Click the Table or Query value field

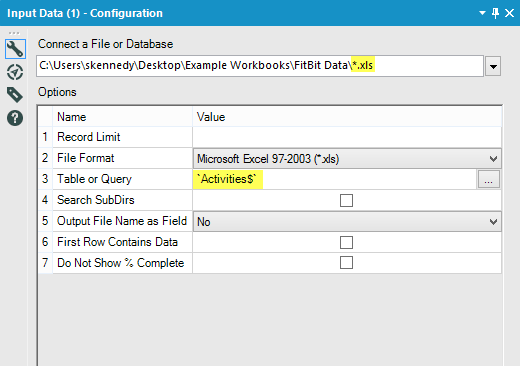click(335, 179)
